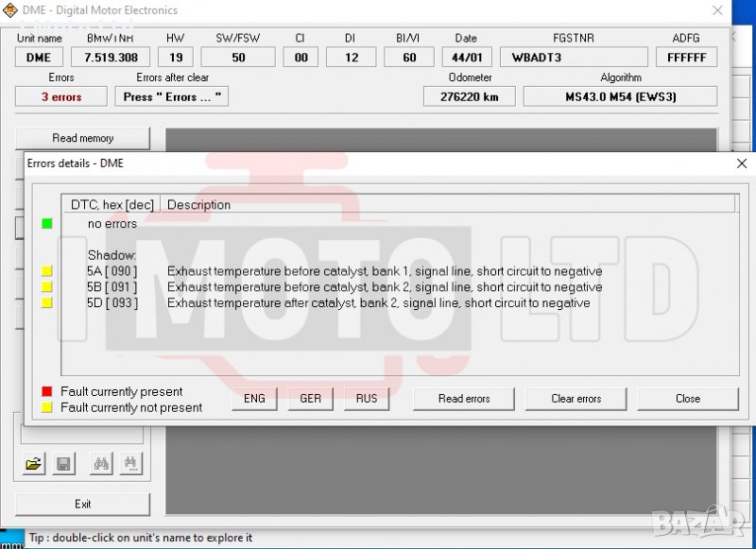Close the Errors details dialog with X
This screenshot has height=549, width=756.
coord(741,163)
